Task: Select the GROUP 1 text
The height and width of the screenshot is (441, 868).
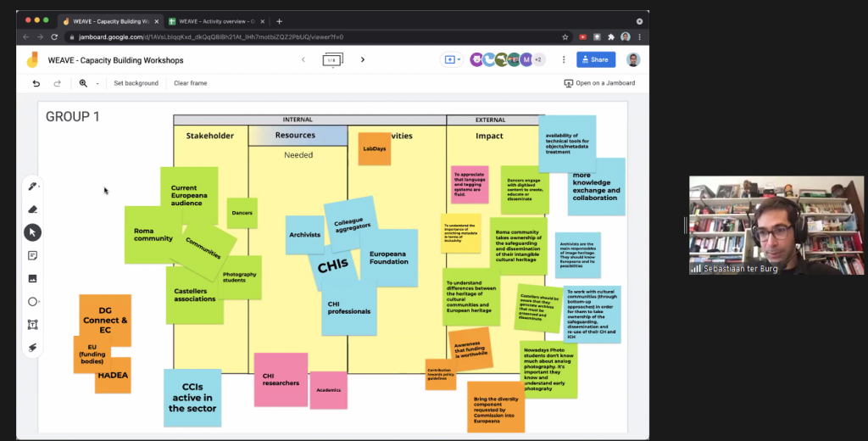Action: point(73,116)
